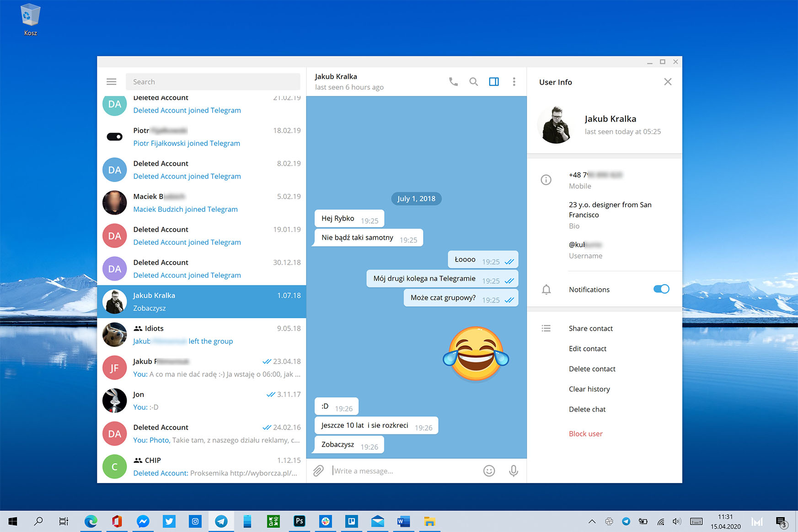Viewport: 798px width, 532px height.
Task: Toggle the side info panel icon
Action: pos(494,82)
